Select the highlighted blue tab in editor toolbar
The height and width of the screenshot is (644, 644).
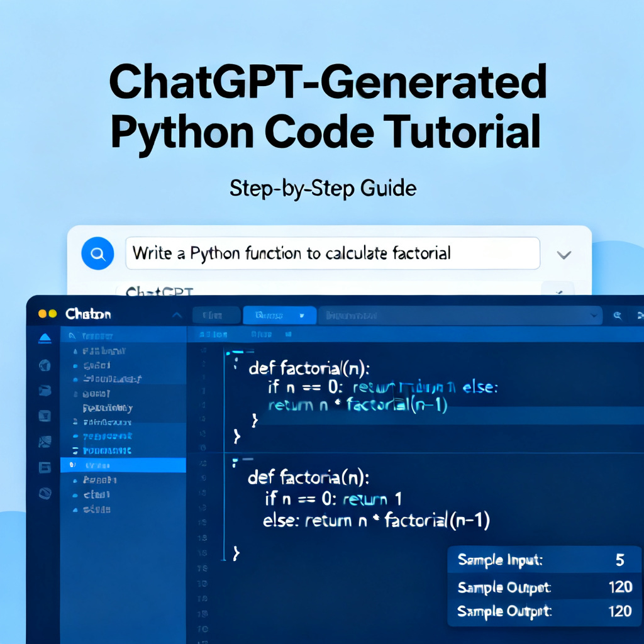point(279,316)
